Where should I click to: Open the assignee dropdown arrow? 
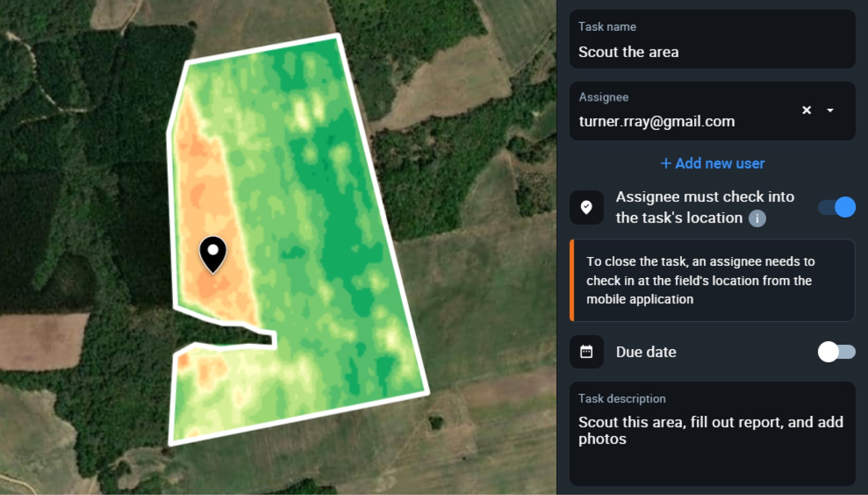tap(830, 110)
